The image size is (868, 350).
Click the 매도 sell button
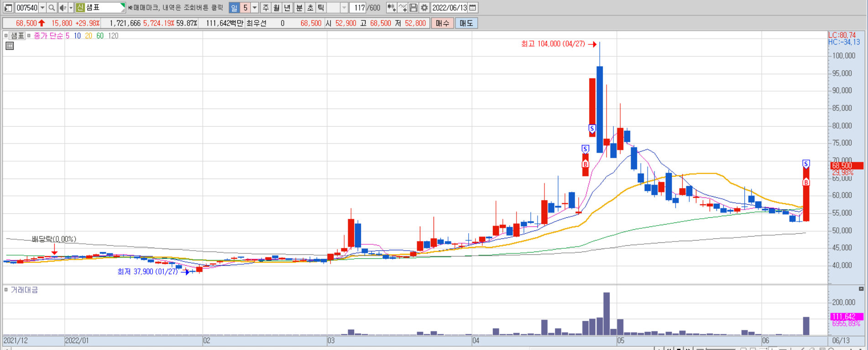pyautogui.click(x=466, y=23)
